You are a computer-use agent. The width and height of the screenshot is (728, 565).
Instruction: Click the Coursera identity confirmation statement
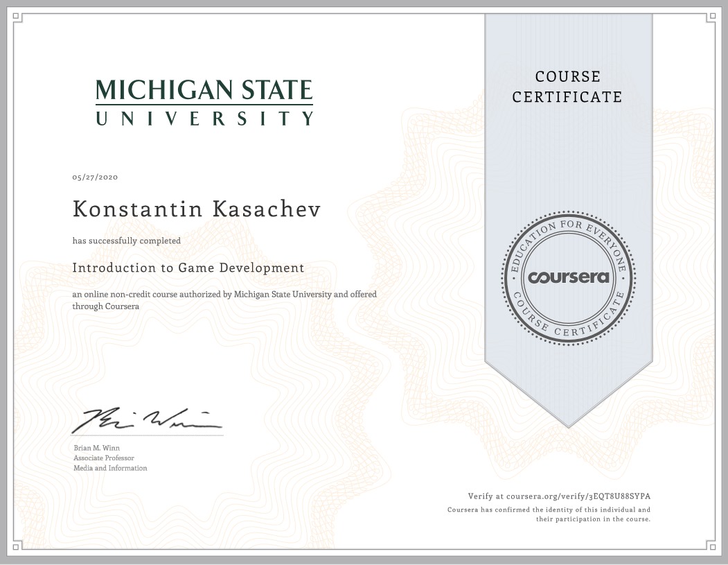(549, 514)
